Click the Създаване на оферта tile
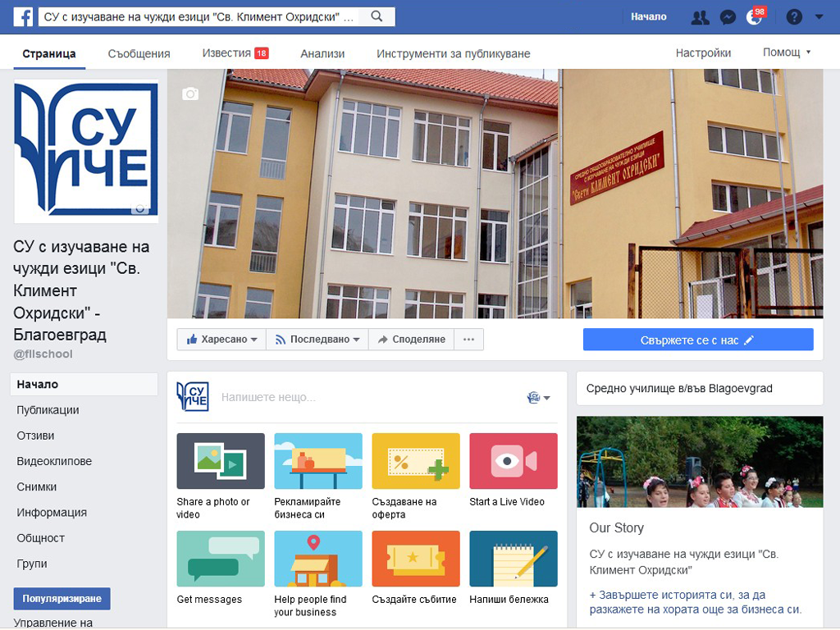 416,477
